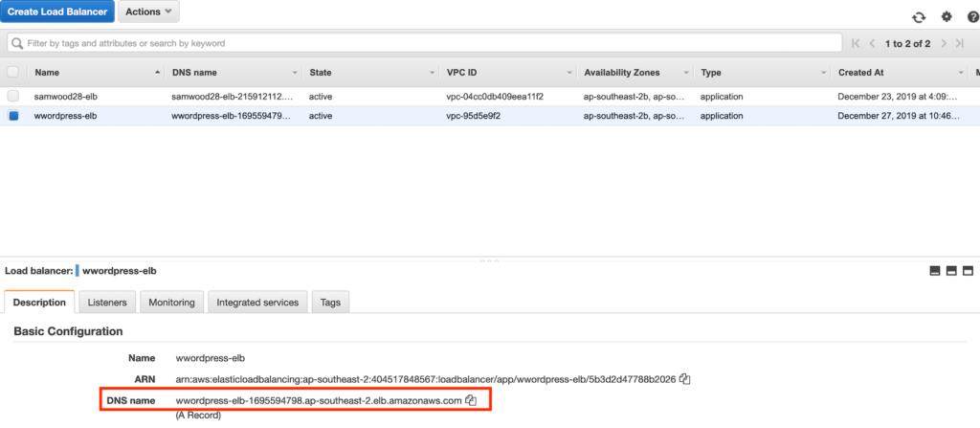
Task: Click the ARN value text
Action: pos(426,379)
